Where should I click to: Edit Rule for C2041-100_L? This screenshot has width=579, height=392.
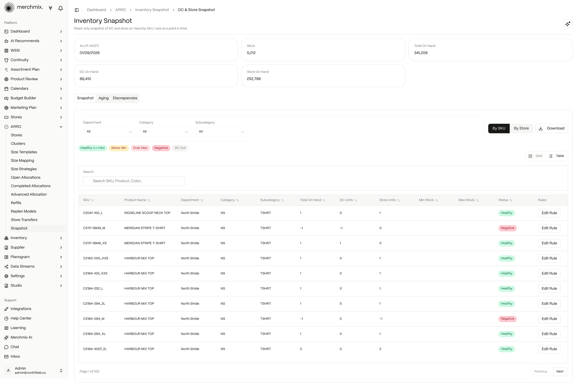[x=549, y=213]
